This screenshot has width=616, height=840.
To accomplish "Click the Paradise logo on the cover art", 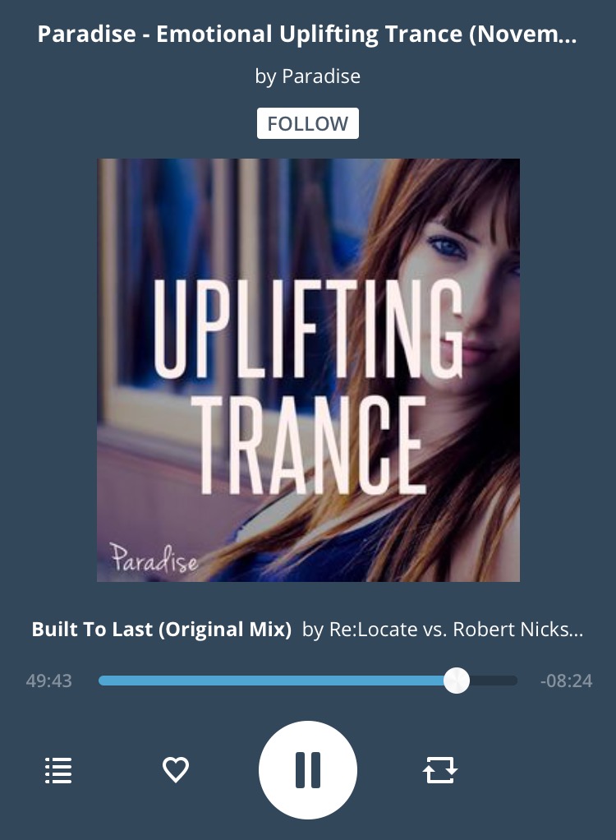I will coord(154,559).
